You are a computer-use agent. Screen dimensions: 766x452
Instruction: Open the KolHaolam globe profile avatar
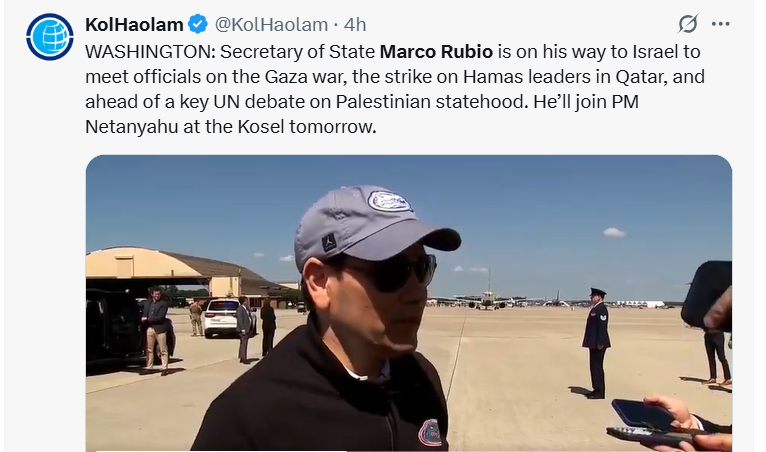pos(50,37)
